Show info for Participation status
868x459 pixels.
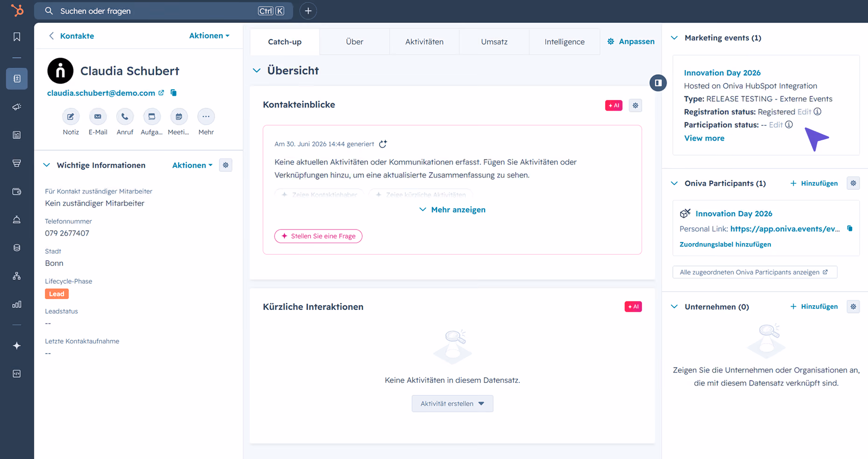(789, 125)
